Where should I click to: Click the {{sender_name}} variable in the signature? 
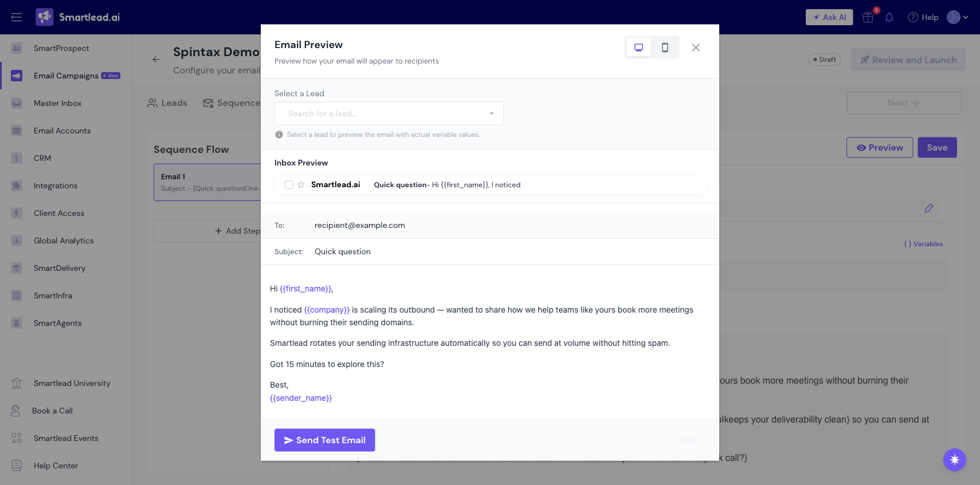point(301,399)
